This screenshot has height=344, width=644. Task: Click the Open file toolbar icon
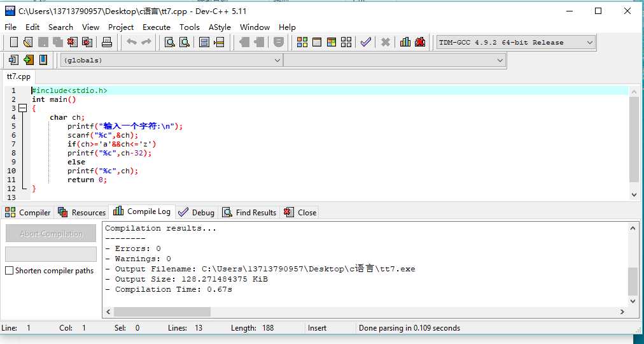(28, 42)
